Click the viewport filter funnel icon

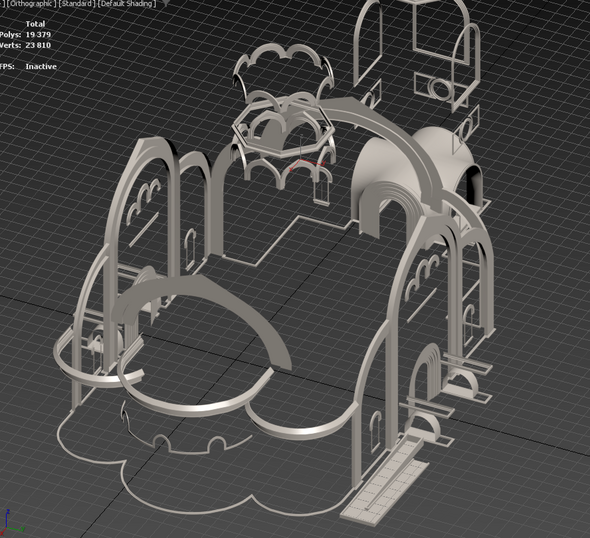(x=166, y=3)
